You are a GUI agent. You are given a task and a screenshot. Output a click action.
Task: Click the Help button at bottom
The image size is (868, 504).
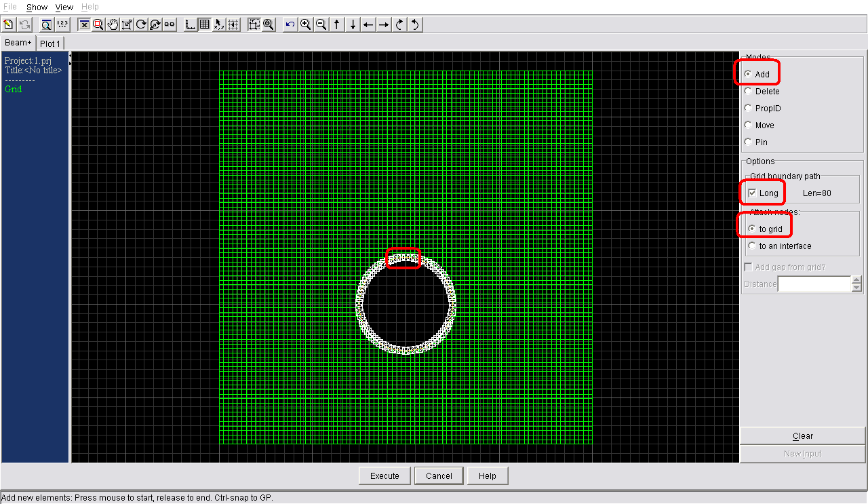point(488,476)
